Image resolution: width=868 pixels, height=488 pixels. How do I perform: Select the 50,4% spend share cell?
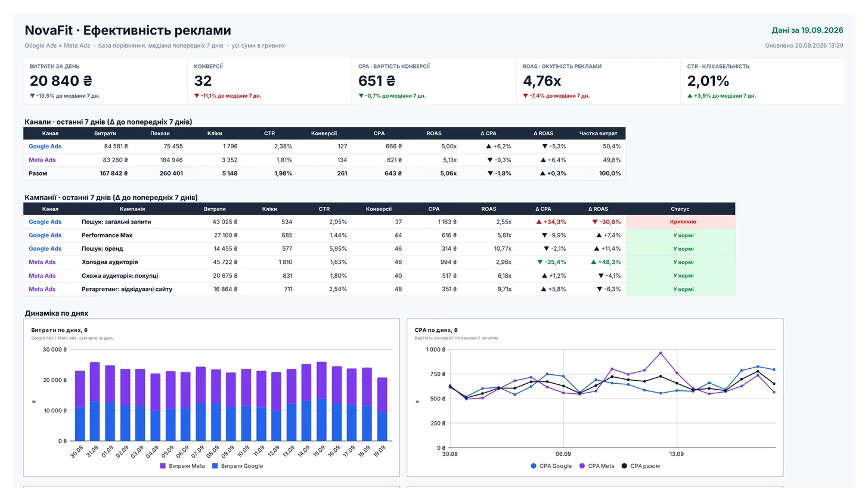[x=612, y=146]
